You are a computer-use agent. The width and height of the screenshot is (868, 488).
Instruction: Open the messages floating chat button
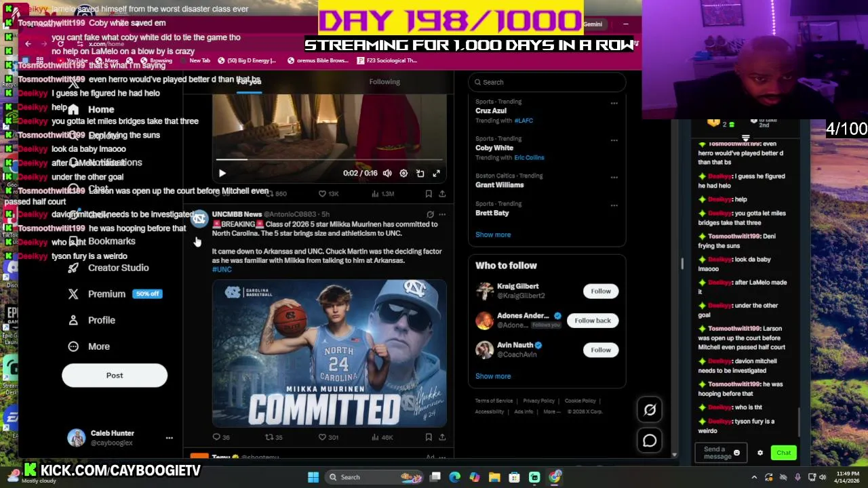[650, 441]
